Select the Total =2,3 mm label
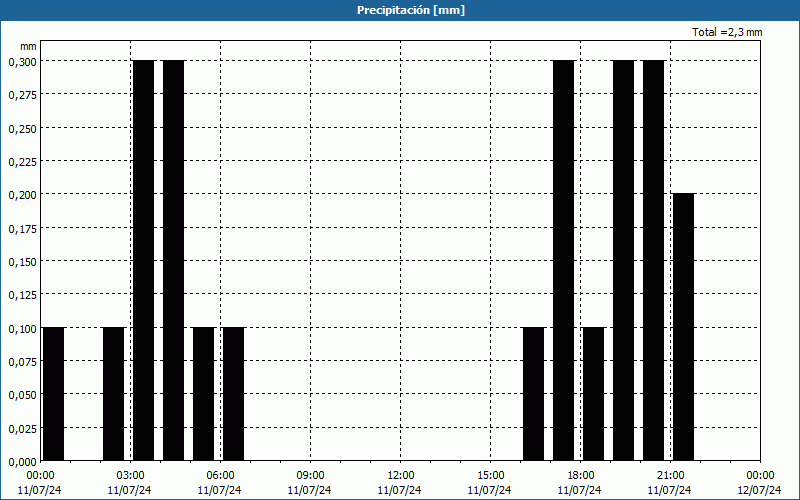Screen dimensions: 800x500 727,32
